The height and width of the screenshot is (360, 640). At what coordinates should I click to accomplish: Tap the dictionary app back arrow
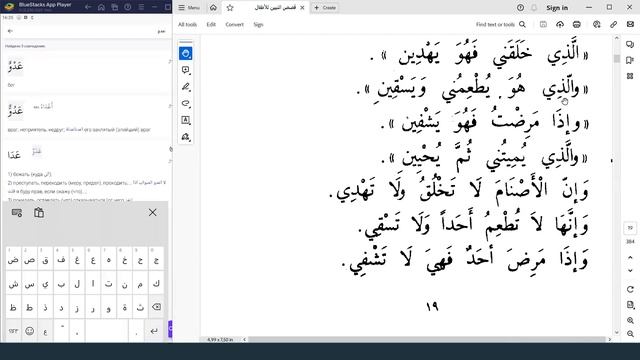10,31
